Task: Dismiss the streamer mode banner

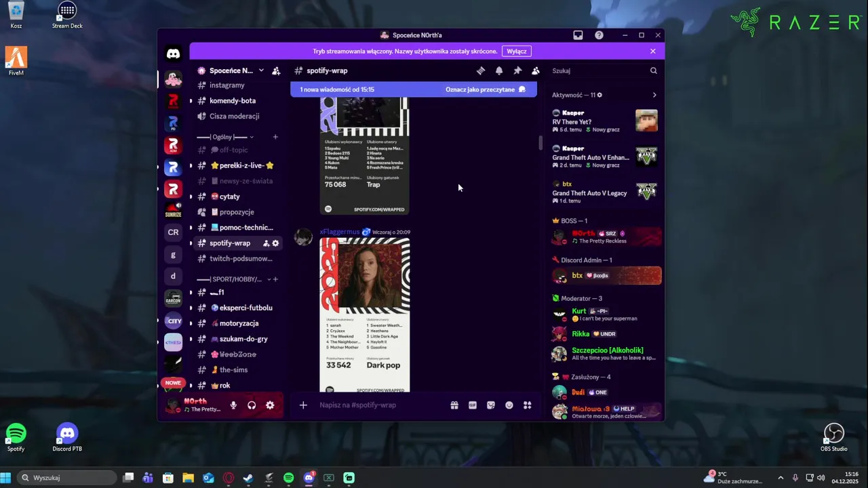Action: [653, 52]
